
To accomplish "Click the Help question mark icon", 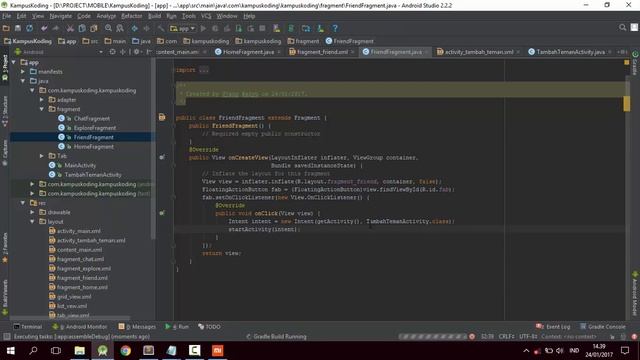I will [x=335, y=28].
